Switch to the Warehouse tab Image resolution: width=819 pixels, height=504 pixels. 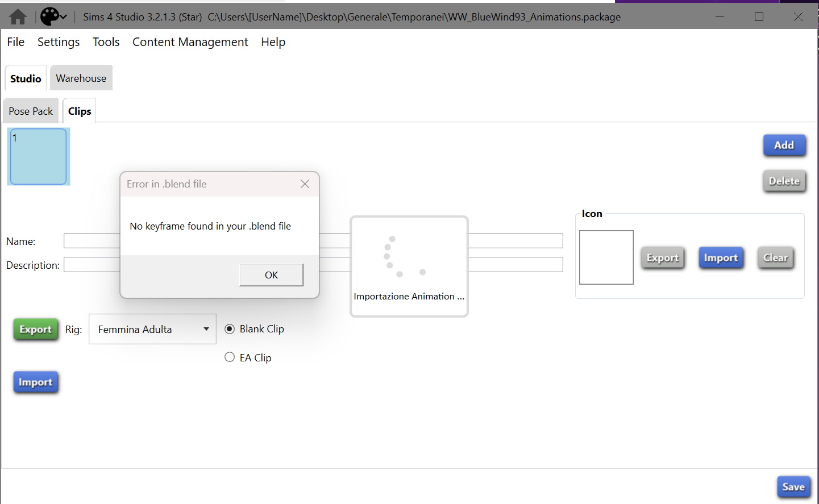pyautogui.click(x=81, y=78)
